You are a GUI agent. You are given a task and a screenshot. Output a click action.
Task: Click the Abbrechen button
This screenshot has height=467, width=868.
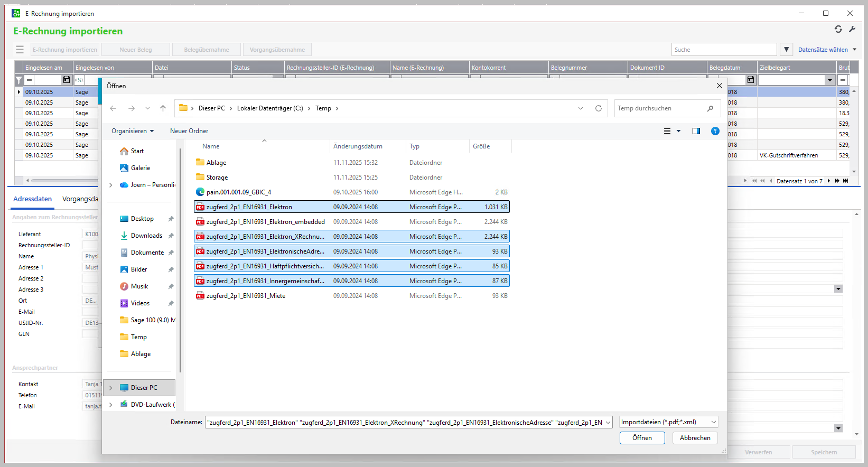tap(695, 438)
